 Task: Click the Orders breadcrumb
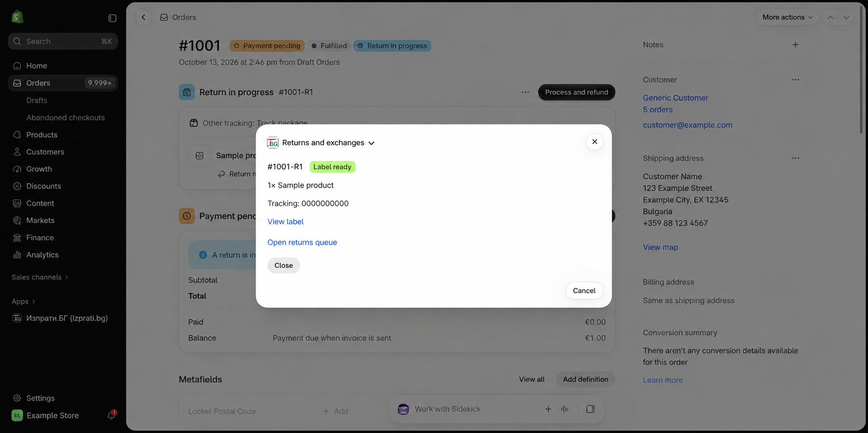tap(184, 18)
